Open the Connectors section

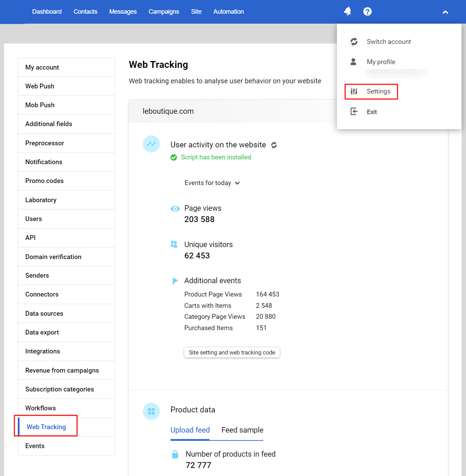(66, 294)
